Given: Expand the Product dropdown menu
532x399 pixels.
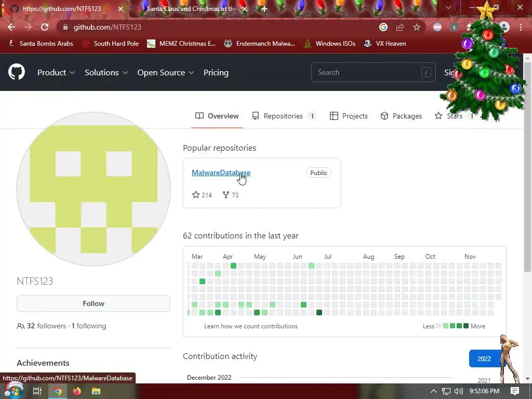Looking at the screenshot, I should point(56,72).
